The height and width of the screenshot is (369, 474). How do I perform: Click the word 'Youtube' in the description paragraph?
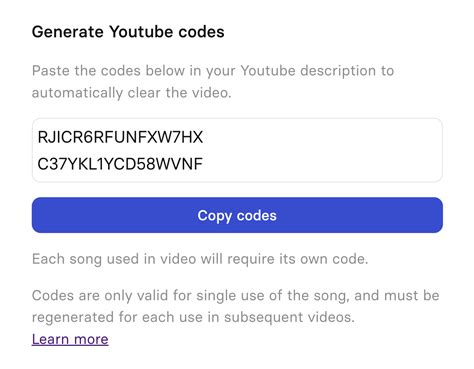268,71
